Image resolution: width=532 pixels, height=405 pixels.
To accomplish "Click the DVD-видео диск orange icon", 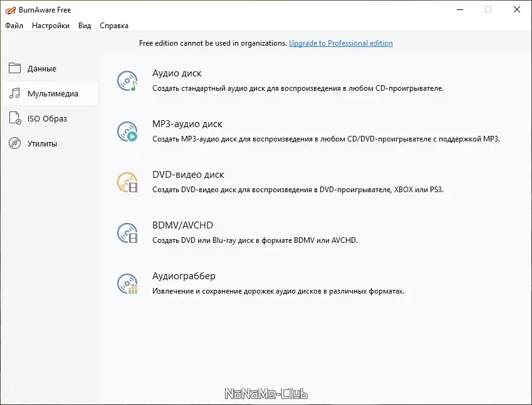I will pyautogui.click(x=127, y=182).
